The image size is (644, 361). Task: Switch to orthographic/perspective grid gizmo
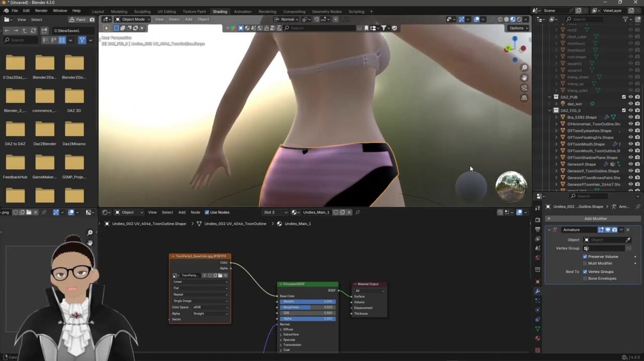(x=524, y=98)
